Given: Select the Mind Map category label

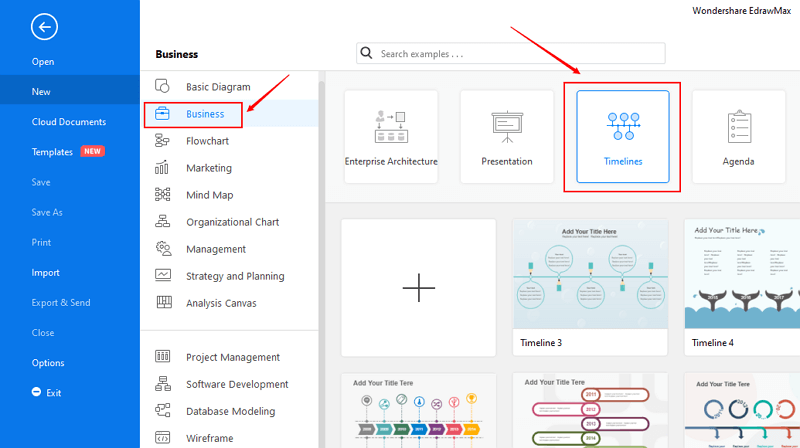Looking at the screenshot, I should (210, 195).
